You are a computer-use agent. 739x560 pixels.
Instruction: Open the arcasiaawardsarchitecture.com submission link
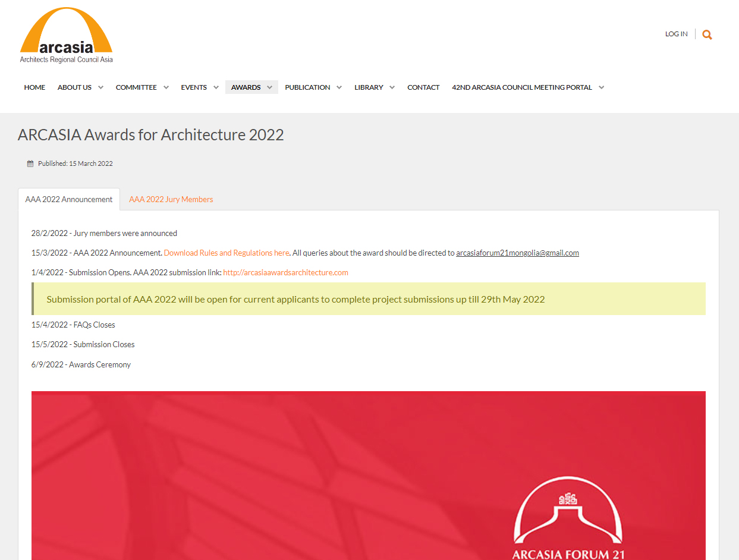coord(285,273)
